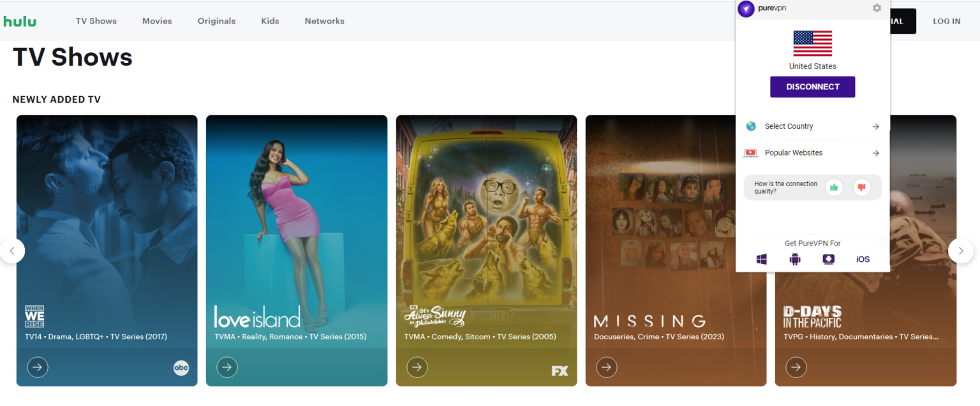Click the Android icon under Get PureVPN For
980x406 pixels.
(x=794, y=259)
